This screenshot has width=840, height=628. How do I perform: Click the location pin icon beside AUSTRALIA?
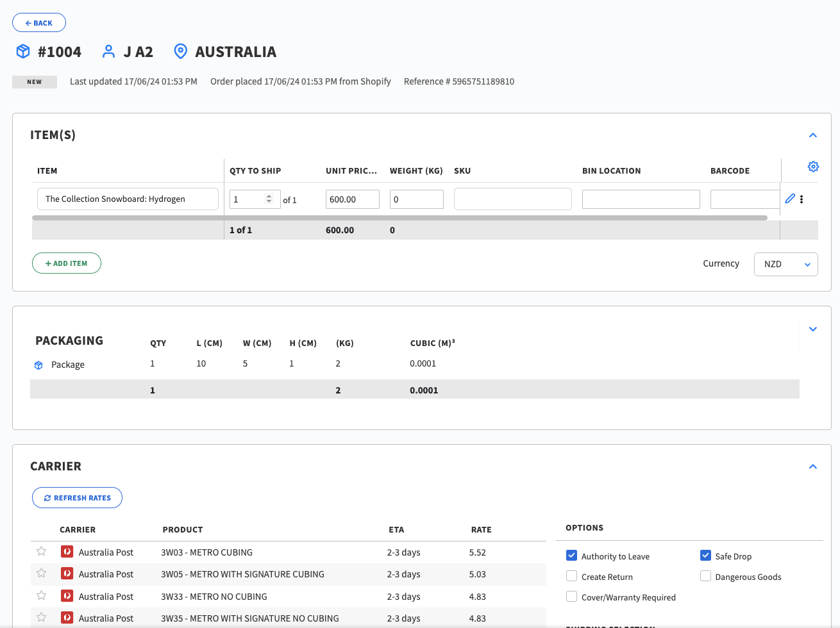pyautogui.click(x=181, y=52)
